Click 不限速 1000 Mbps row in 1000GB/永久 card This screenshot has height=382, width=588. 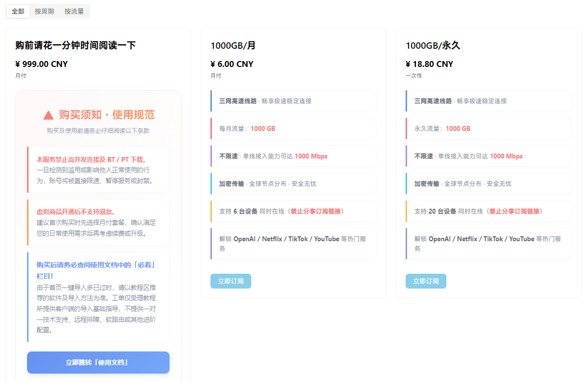pyautogui.click(x=488, y=156)
